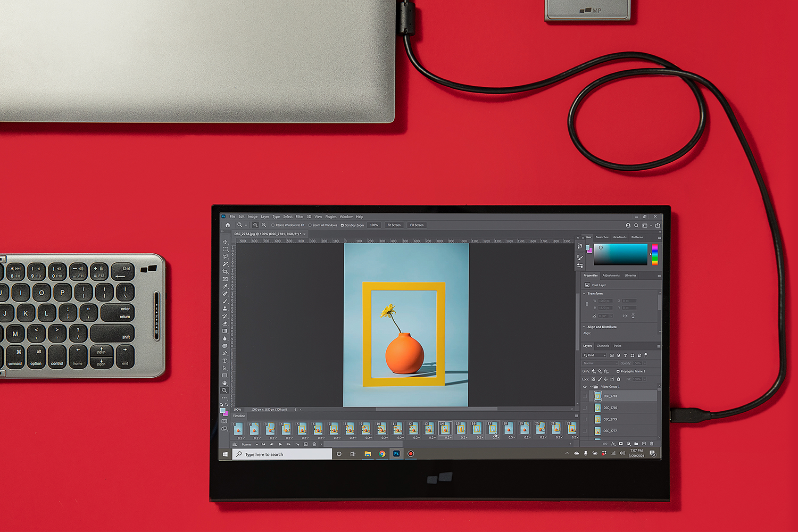Open the Forever looping options dropdown

249,445
